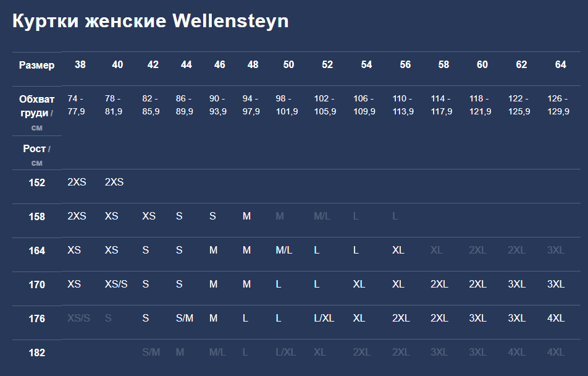Click faded L/XL cell in row 182
The image size is (588, 376).
coord(286,352)
